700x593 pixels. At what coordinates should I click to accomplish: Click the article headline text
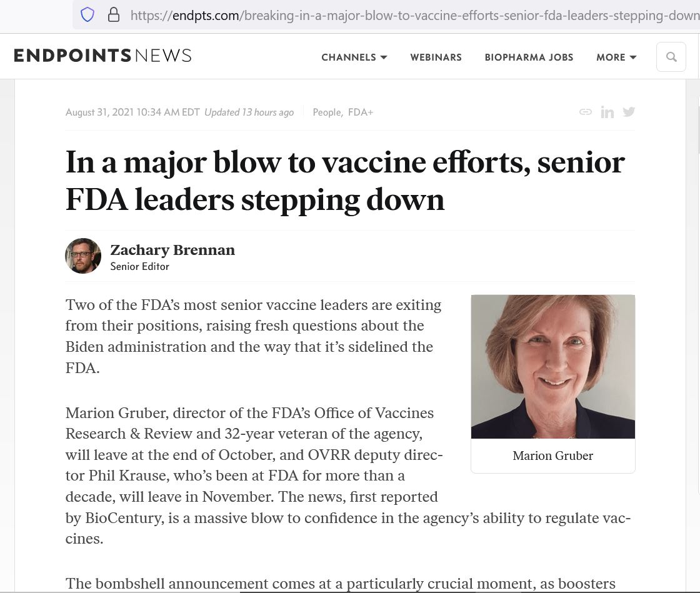point(345,181)
